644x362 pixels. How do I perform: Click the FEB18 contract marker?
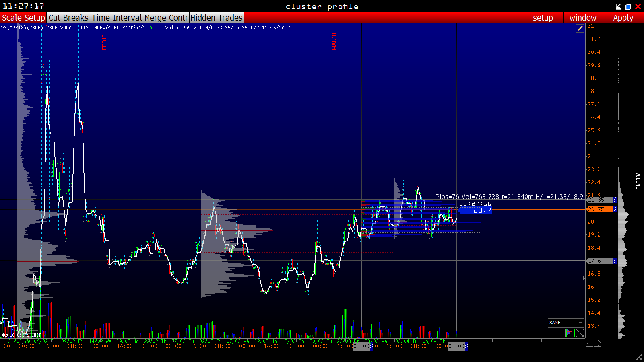pos(104,42)
